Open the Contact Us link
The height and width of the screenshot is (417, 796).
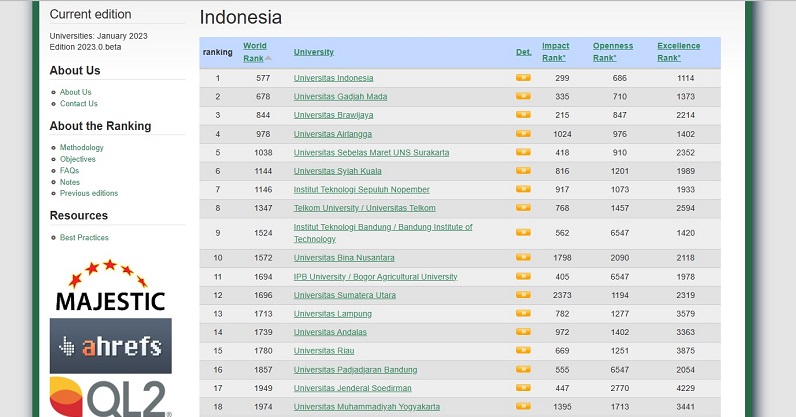pos(78,103)
